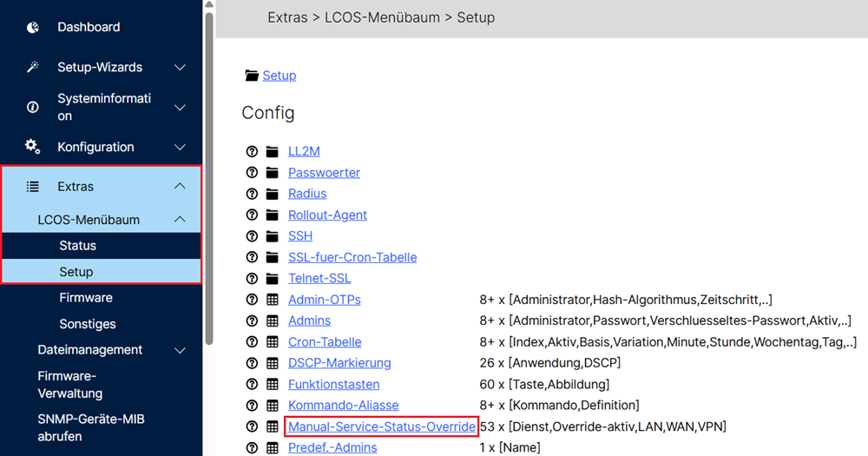Open help icon for Cron-Tabelle
Viewport: 868px width, 456px height.
pos(253,342)
